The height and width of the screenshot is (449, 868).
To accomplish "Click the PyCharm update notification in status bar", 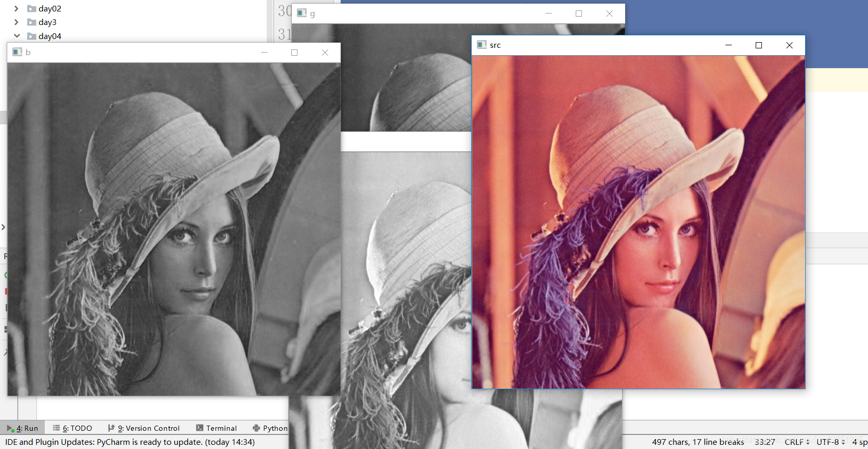I will click(x=130, y=442).
